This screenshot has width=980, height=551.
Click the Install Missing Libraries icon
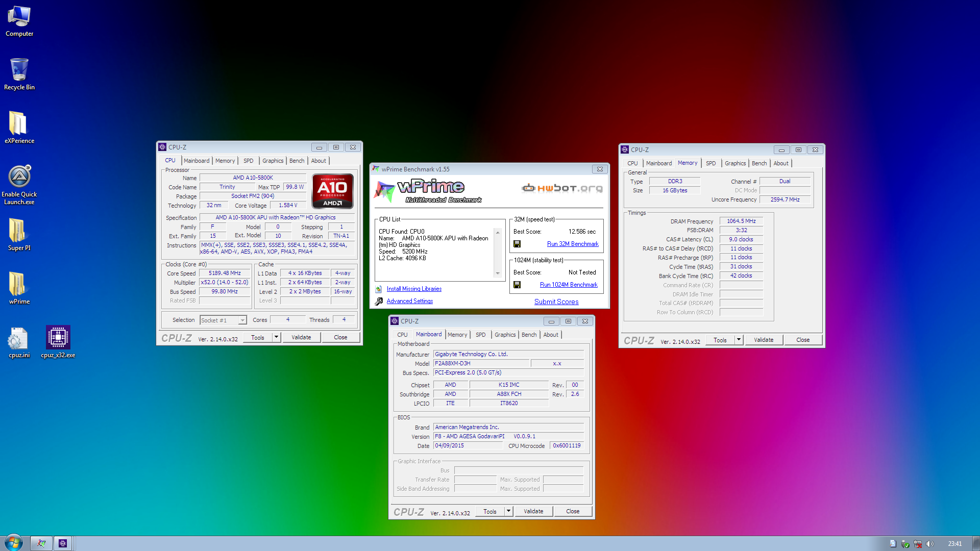point(379,289)
